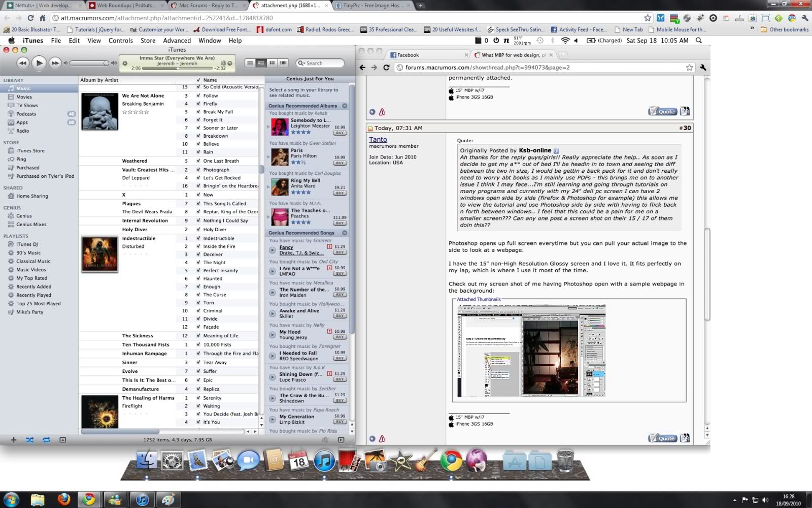
Task: Click the iTunes Search field
Action: (320, 63)
